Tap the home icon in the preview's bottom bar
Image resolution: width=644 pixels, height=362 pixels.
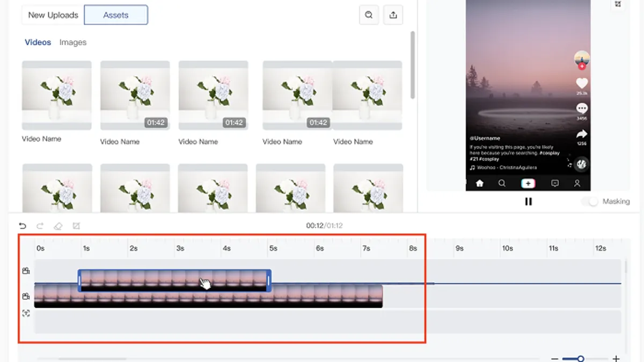tap(479, 183)
